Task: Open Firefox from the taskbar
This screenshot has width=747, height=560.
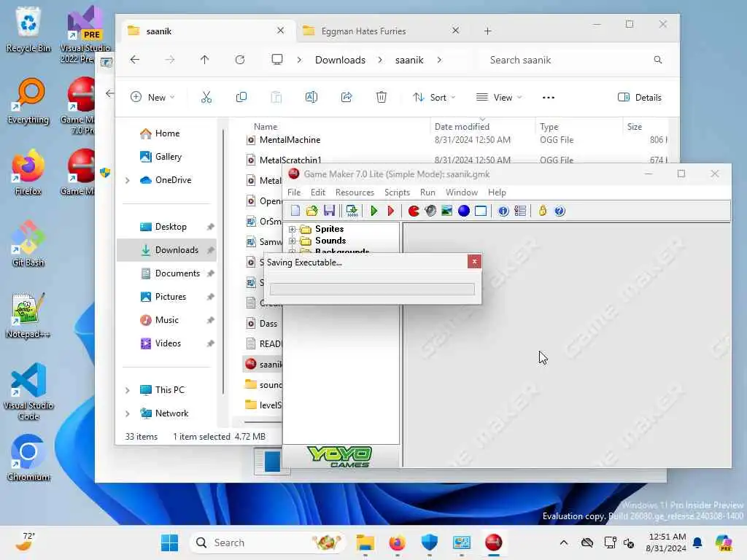Action: 398,542
